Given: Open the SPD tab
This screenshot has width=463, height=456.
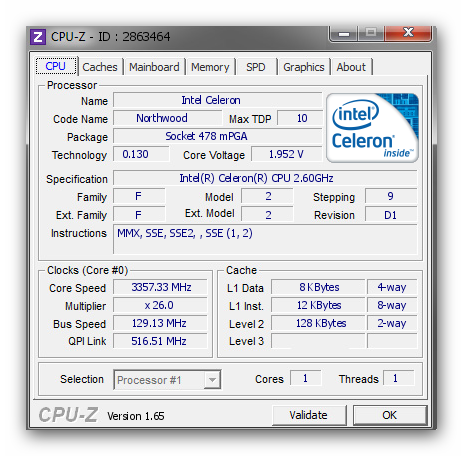Looking at the screenshot, I should [256, 67].
